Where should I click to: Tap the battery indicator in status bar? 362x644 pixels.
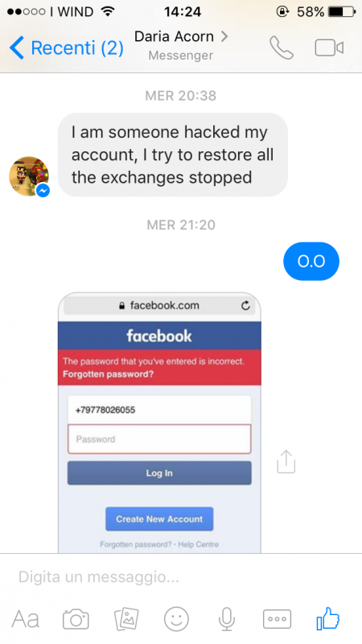[x=341, y=11]
